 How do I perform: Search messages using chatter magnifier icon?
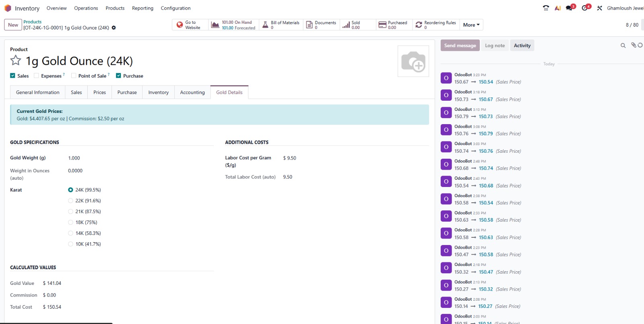coord(623,46)
